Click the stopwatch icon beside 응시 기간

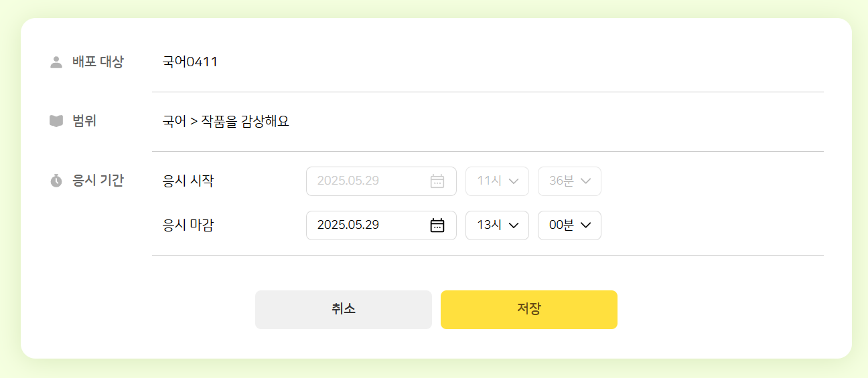coord(56,181)
